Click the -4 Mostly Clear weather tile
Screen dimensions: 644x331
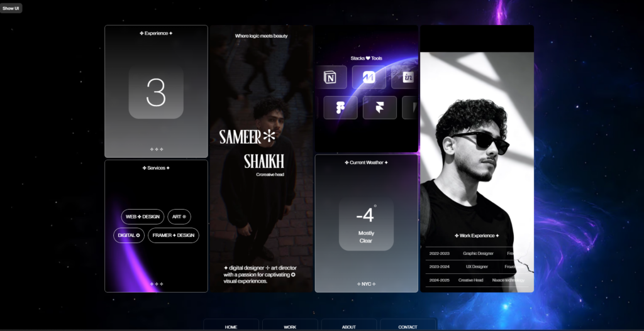click(367, 224)
